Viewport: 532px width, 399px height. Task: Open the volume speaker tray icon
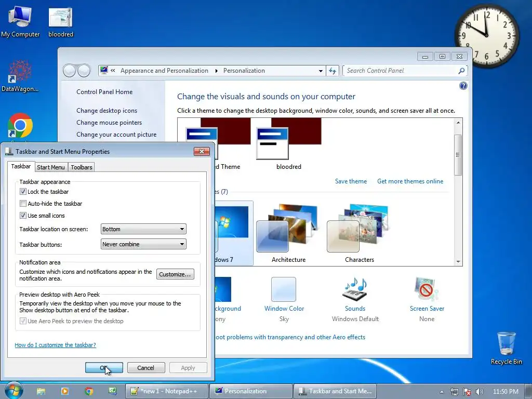pos(480,392)
